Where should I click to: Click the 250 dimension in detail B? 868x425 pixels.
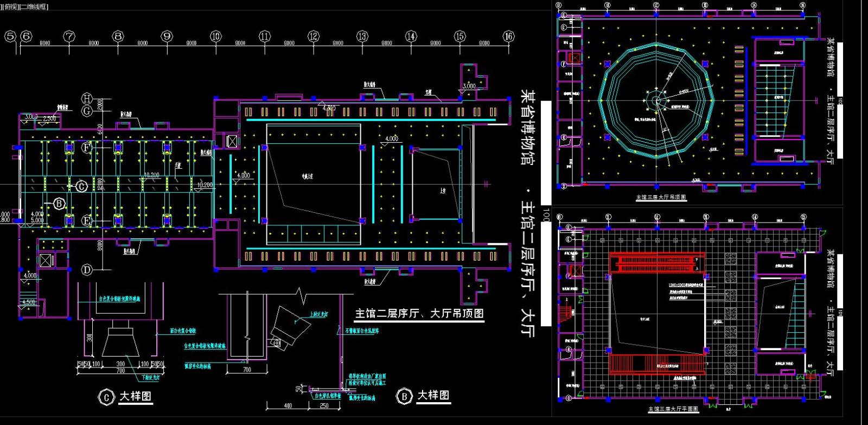(x=324, y=405)
